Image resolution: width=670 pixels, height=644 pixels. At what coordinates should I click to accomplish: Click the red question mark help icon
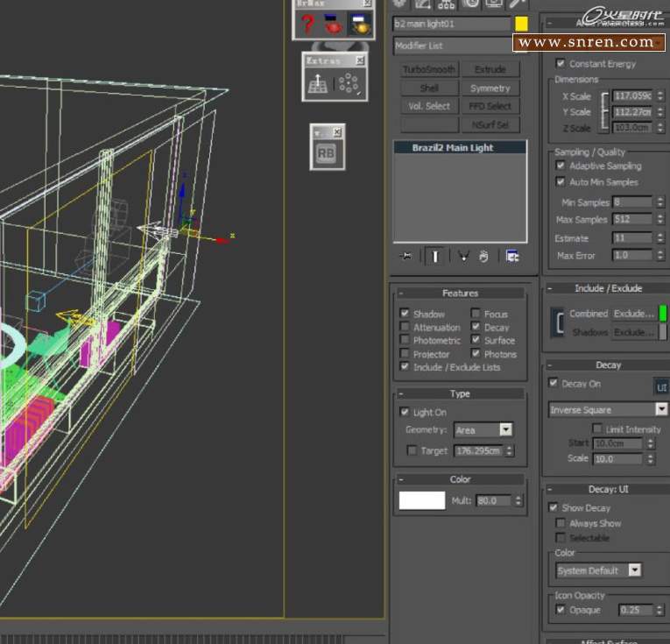(307, 24)
